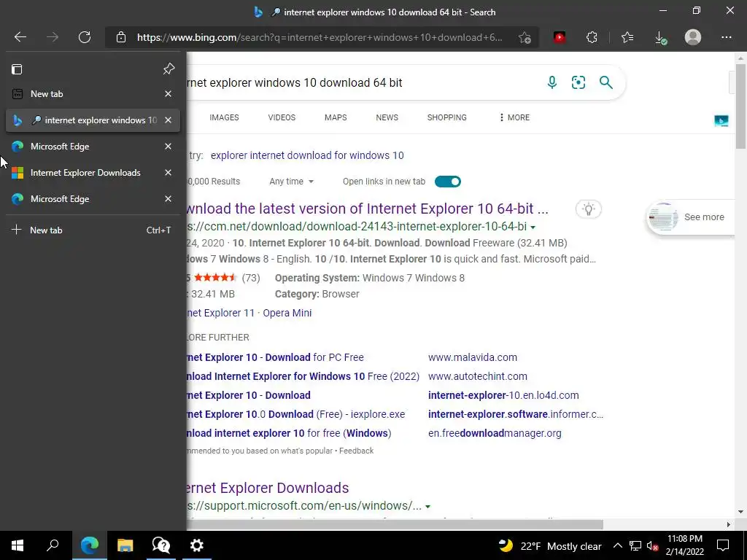Open the VIDEOS search tab
Screen dimensions: 747x560
pyautogui.click(x=282, y=117)
